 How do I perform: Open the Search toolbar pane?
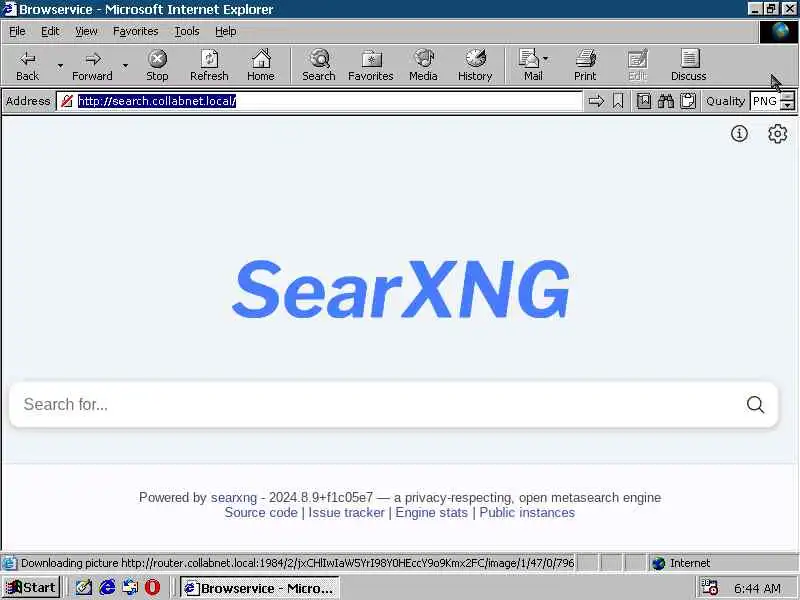point(319,65)
